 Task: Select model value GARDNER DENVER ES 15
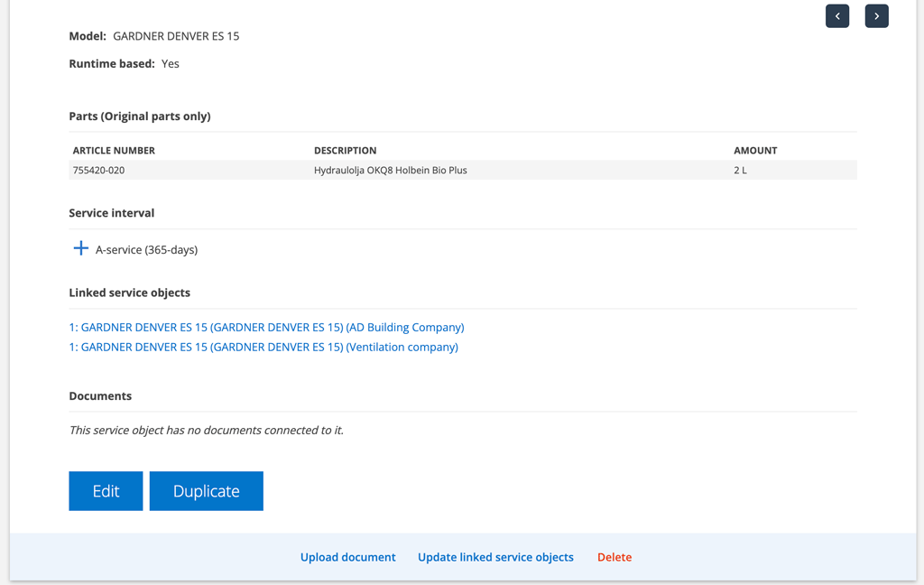point(176,36)
